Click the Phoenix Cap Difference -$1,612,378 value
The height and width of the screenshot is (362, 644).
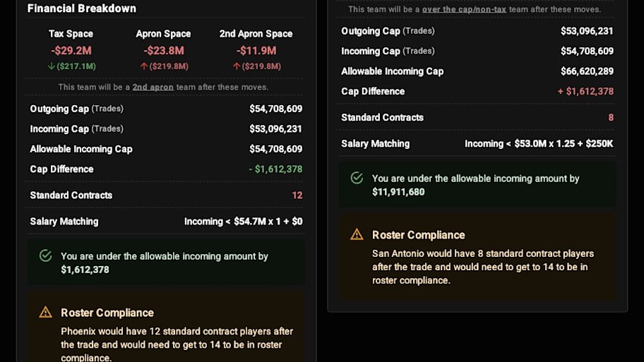point(275,169)
